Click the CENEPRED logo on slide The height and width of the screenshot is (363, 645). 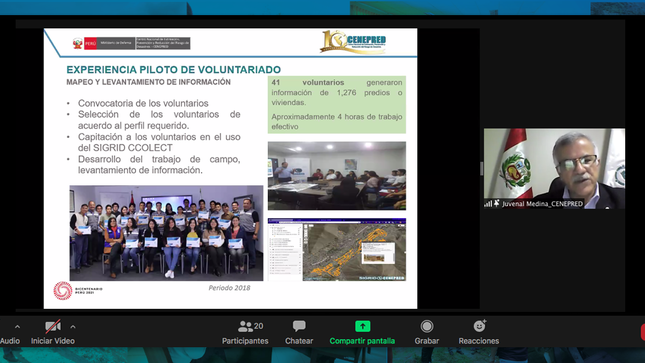353,42
